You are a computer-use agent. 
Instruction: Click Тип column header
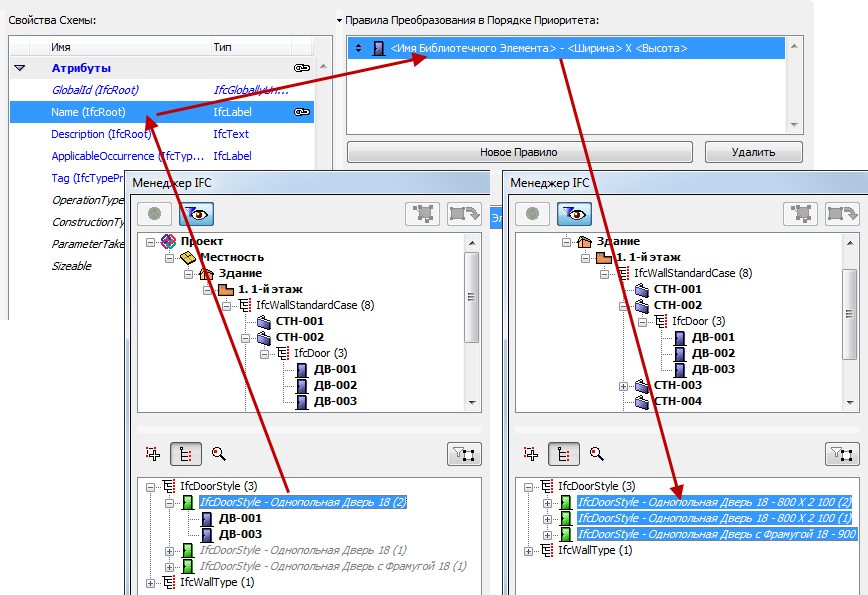coord(252,47)
